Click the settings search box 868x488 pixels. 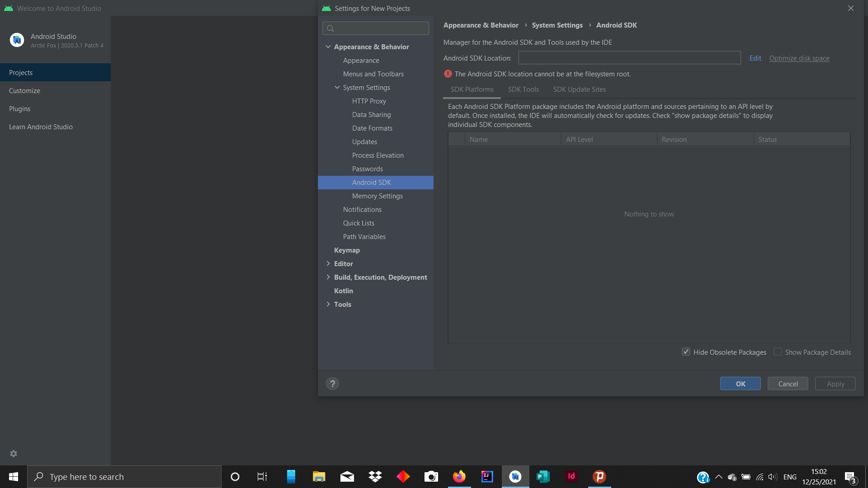pyautogui.click(x=376, y=28)
